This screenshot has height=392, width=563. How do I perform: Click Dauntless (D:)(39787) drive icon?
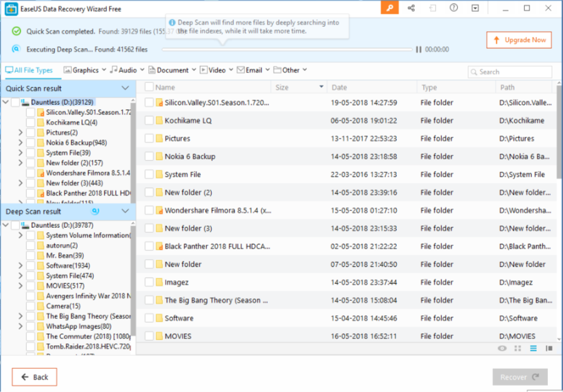tap(25, 225)
